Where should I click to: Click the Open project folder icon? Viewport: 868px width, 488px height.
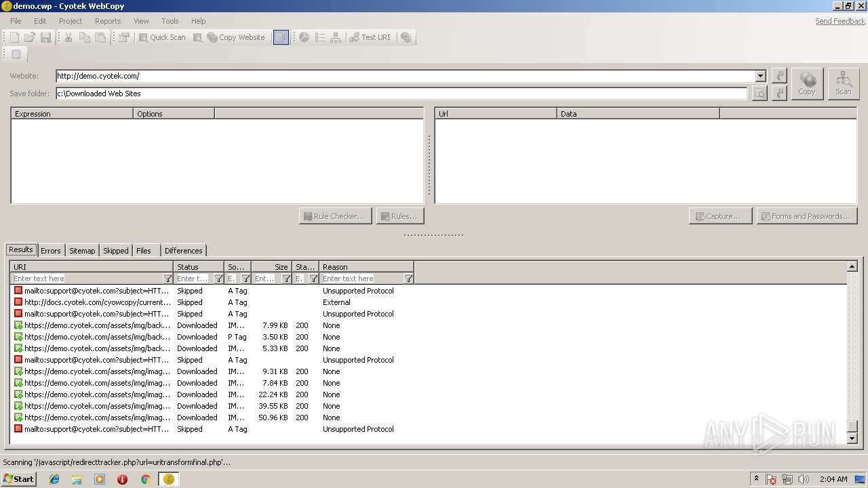coord(30,37)
